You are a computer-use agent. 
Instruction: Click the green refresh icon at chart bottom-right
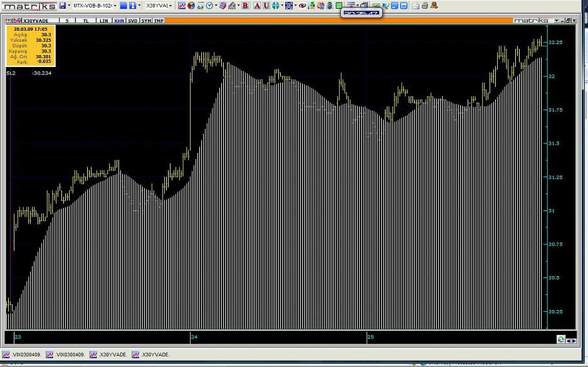click(x=560, y=339)
